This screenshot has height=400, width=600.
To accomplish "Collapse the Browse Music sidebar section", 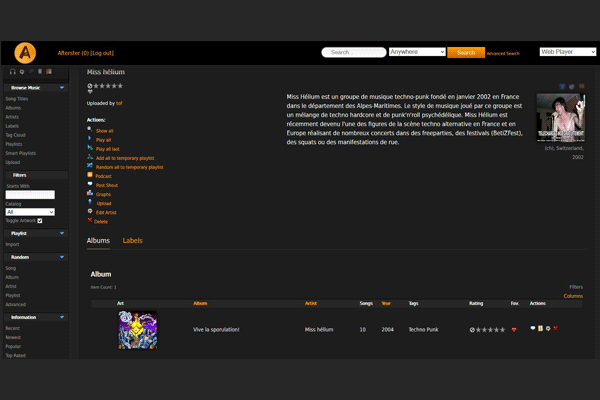I will point(62,88).
